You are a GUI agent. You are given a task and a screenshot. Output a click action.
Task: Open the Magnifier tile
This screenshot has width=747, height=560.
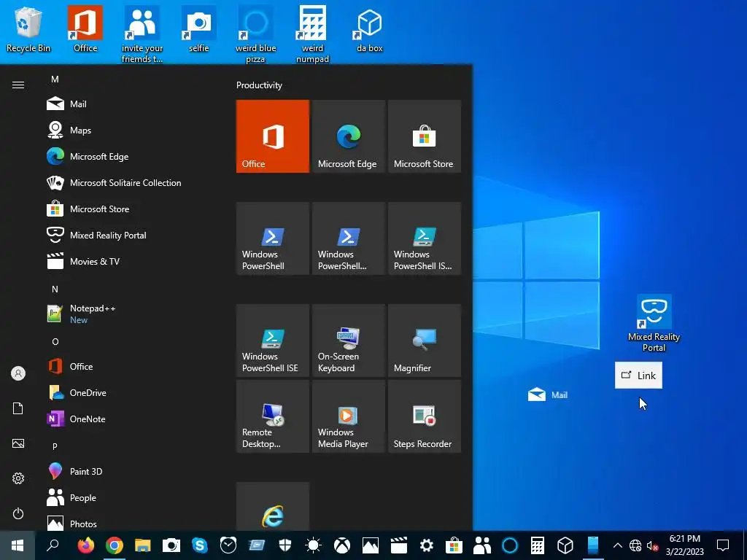point(425,341)
